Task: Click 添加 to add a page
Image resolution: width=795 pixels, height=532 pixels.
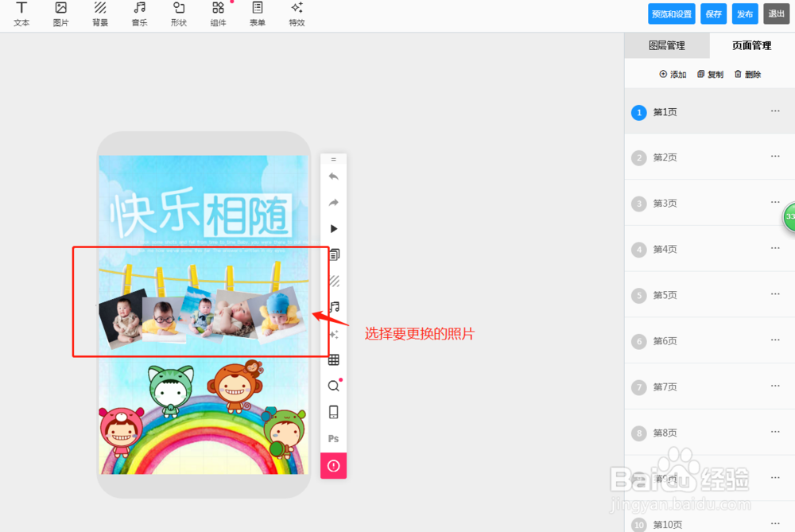Action: pos(673,75)
